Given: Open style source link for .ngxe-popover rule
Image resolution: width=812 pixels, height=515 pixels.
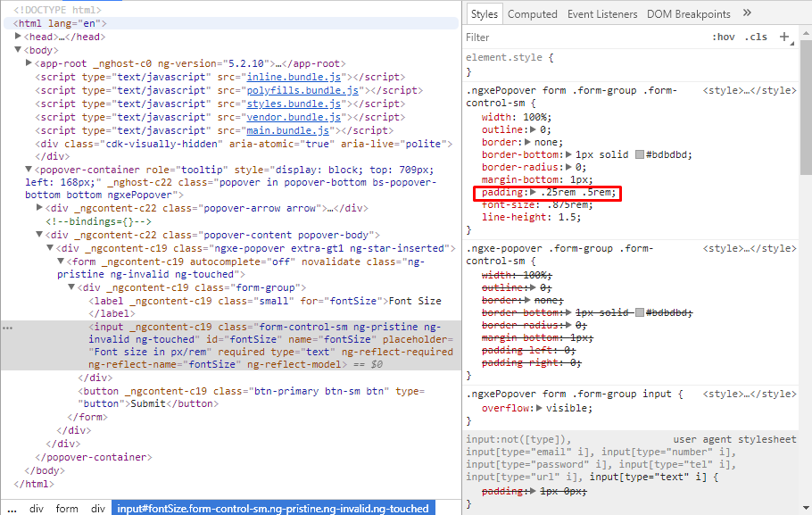Looking at the screenshot, I should coord(750,249).
